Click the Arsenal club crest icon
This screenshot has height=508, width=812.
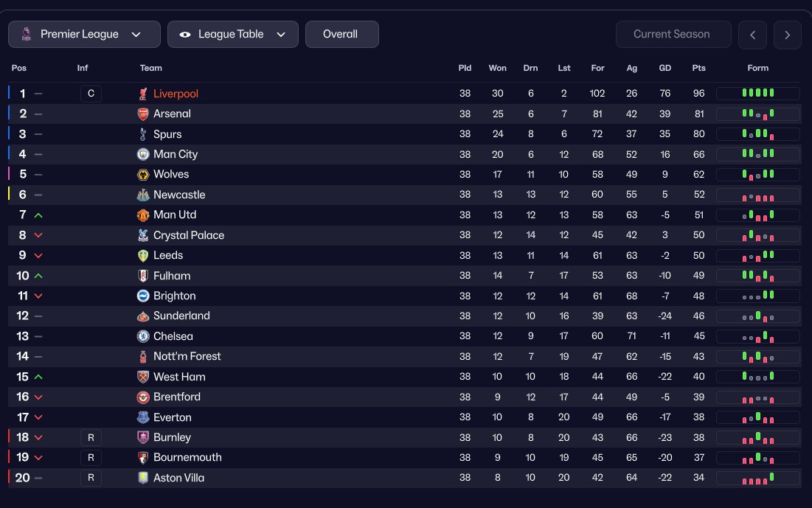(x=143, y=114)
